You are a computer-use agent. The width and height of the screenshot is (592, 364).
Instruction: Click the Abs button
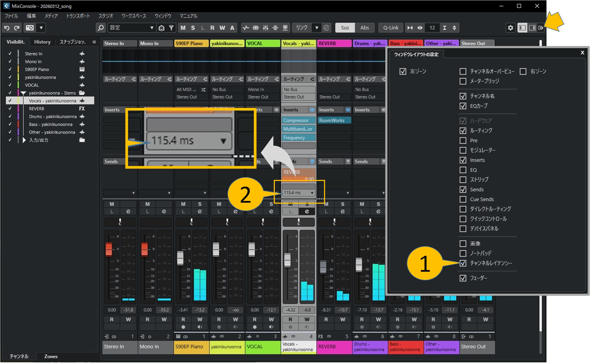tap(365, 28)
